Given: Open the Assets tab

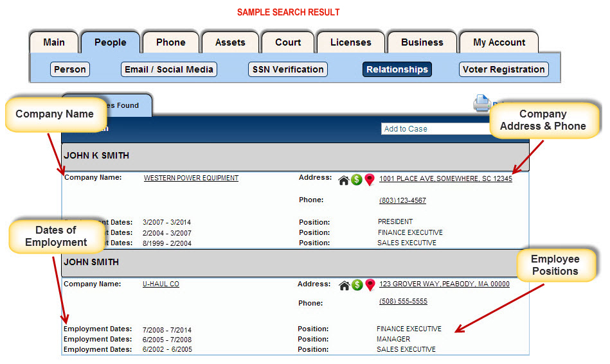Looking at the screenshot, I should (230, 42).
